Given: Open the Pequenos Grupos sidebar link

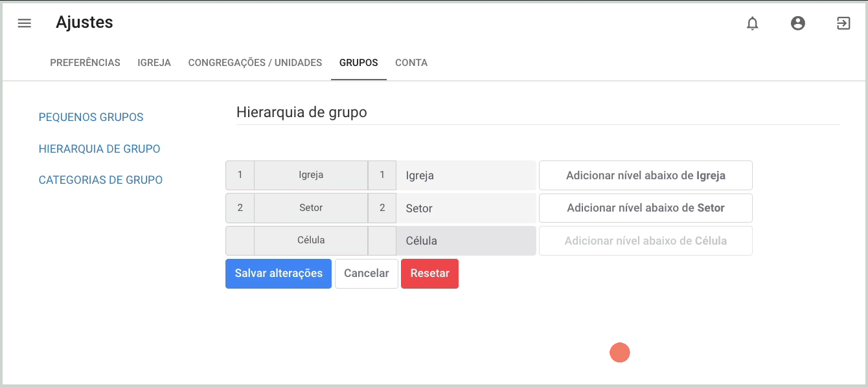Looking at the screenshot, I should click(91, 117).
